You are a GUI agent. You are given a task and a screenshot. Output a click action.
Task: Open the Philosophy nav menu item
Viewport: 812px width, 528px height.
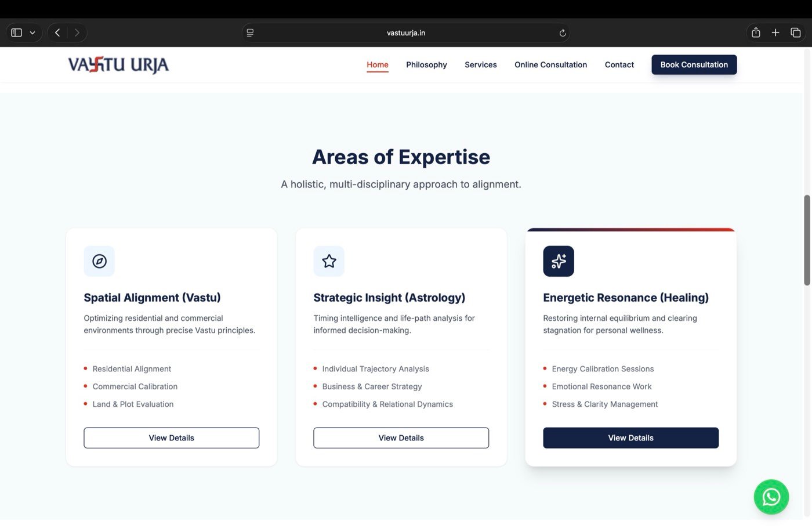point(426,64)
